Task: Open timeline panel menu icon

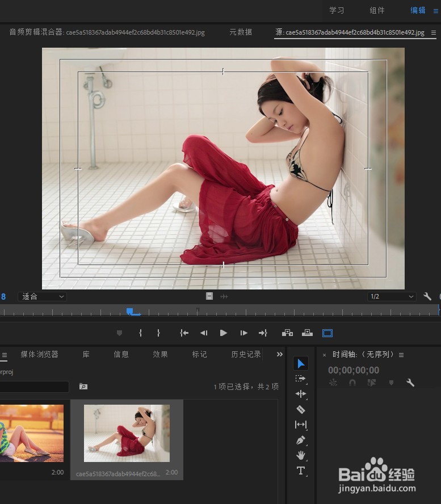Action: pyautogui.click(x=401, y=355)
